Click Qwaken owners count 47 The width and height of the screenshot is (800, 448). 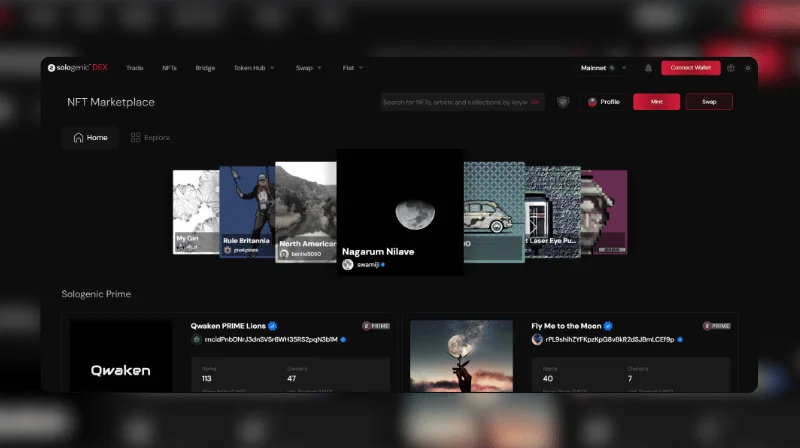(x=291, y=379)
